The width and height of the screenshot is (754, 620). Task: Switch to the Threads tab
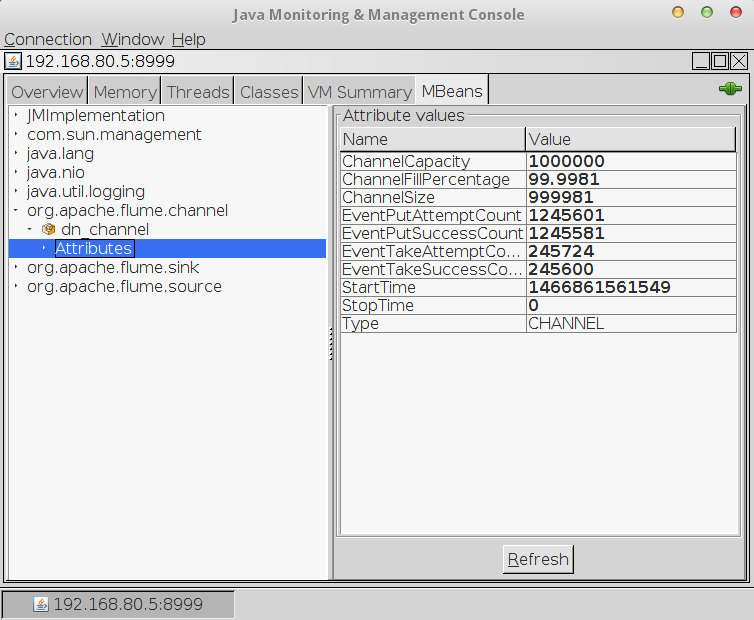click(x=198, y=91)
